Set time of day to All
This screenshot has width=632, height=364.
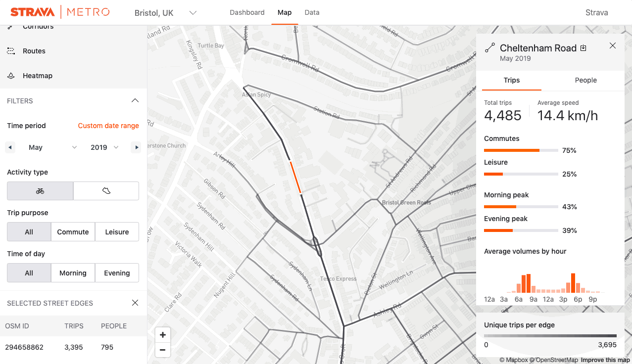(x=29, y=273)
